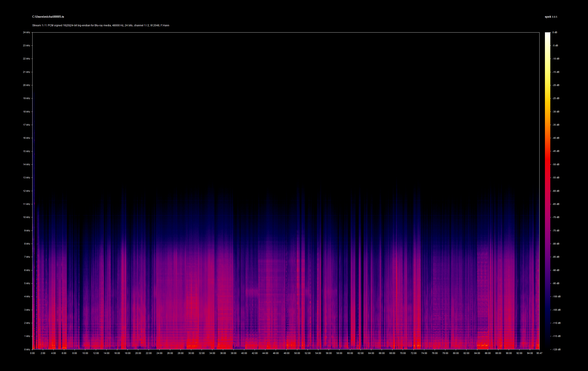Click the -120 dB label on color scale
The height and width of the screenshot is (371, 588).
coord(556,349)
